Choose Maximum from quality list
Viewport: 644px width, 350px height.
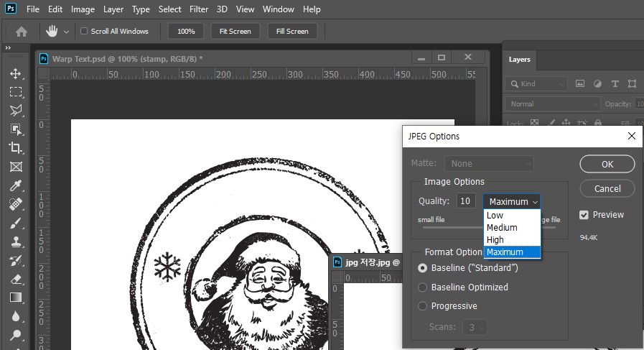[x=512, y=252]
